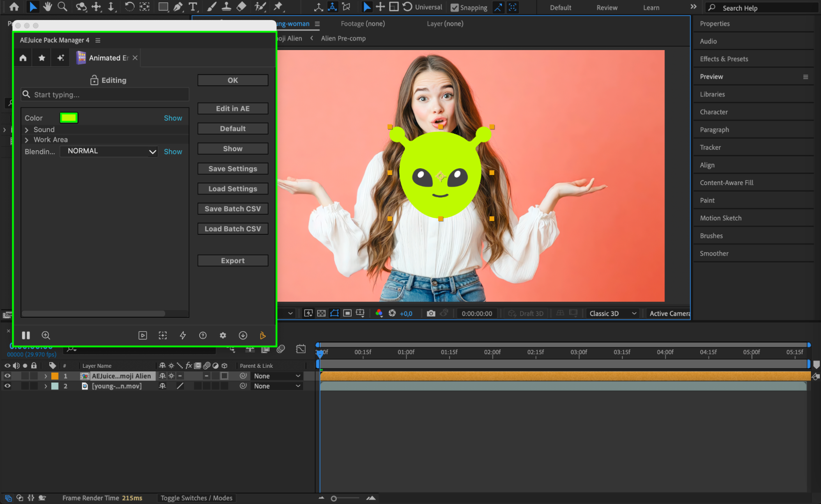Click AEJuice help question mark icon
Viewport: 821px width, 504px height.
tap(203, 335)
